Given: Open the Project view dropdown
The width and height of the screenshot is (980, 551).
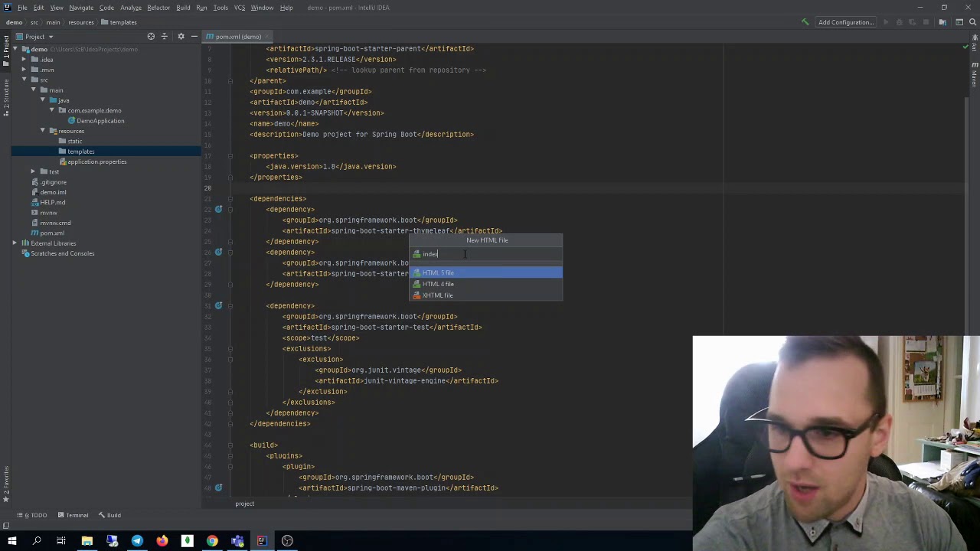Looking at the screenshot, I should [x=34, y=37].
